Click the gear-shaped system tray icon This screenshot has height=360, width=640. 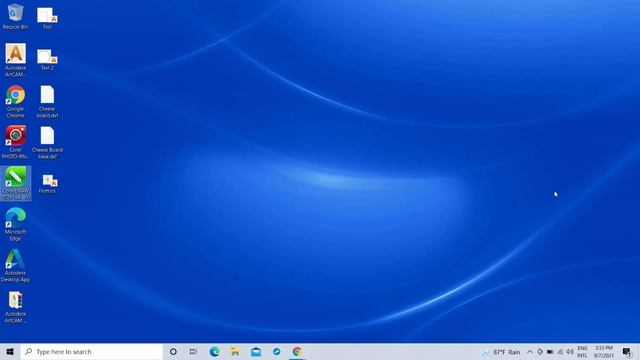coord(540,352)
